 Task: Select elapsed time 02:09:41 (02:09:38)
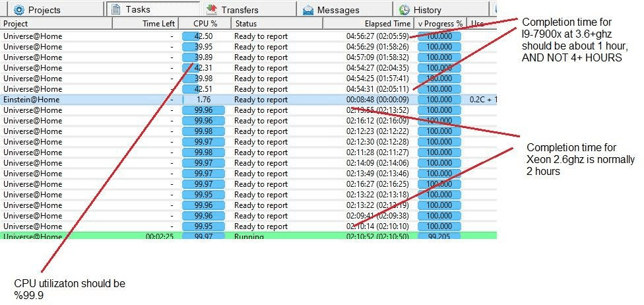tap(378, 216)
